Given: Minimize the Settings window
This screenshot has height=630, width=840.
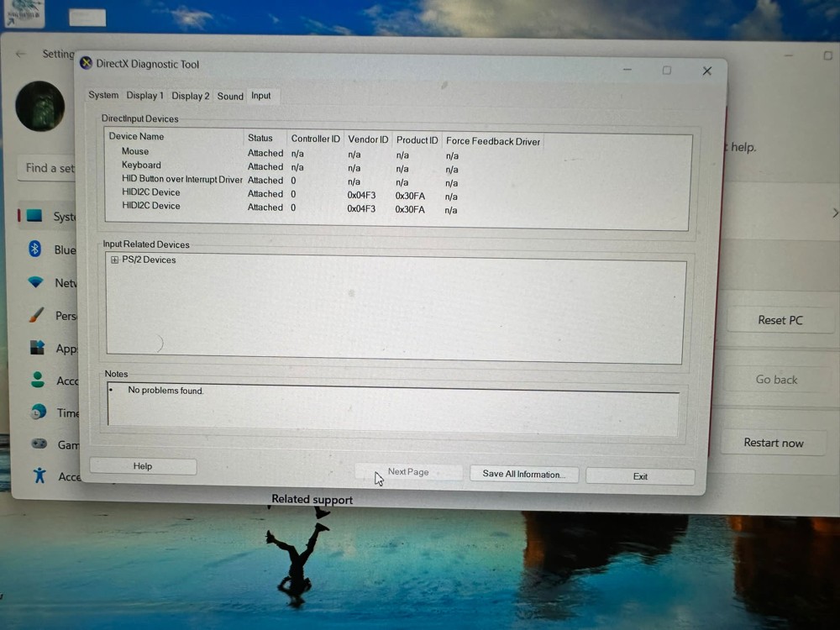Looking at the screenshot, I should pyautogui.click(x=789, y=55).
